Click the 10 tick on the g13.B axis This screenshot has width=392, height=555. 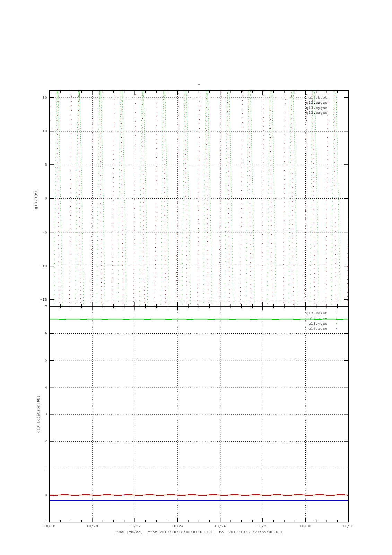coord(45,131)
